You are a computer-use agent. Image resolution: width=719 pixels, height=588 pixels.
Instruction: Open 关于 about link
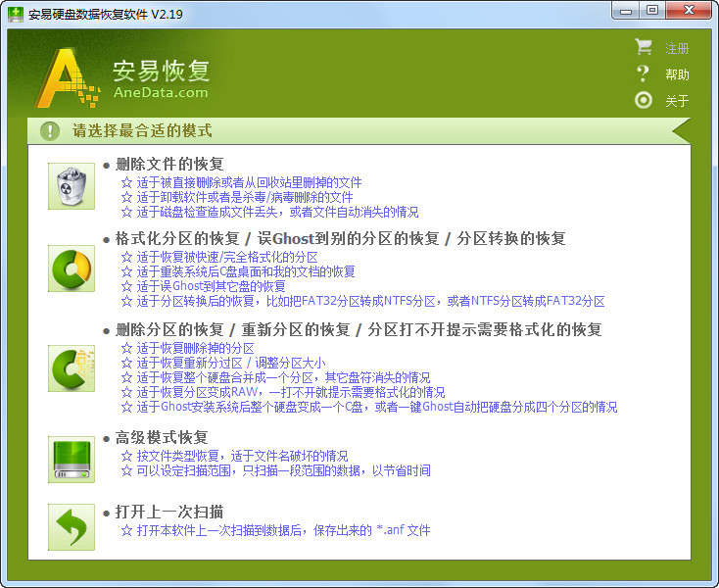coord(677,100)
